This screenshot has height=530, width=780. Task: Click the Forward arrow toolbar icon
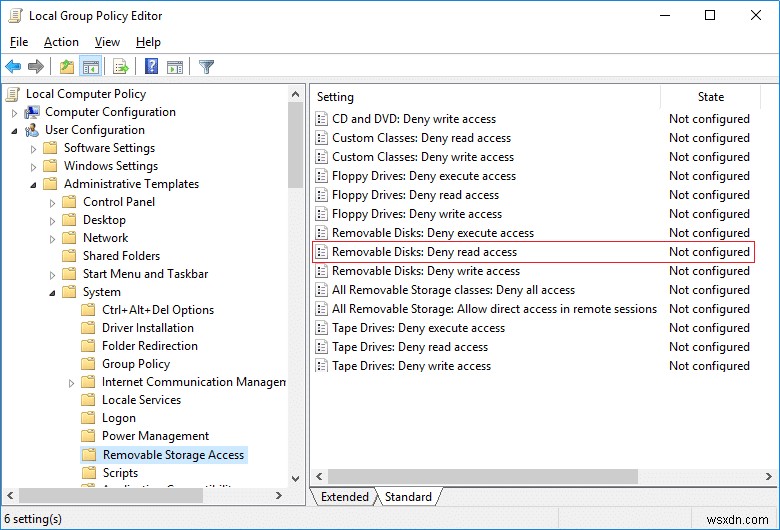[x=36, y=66]
